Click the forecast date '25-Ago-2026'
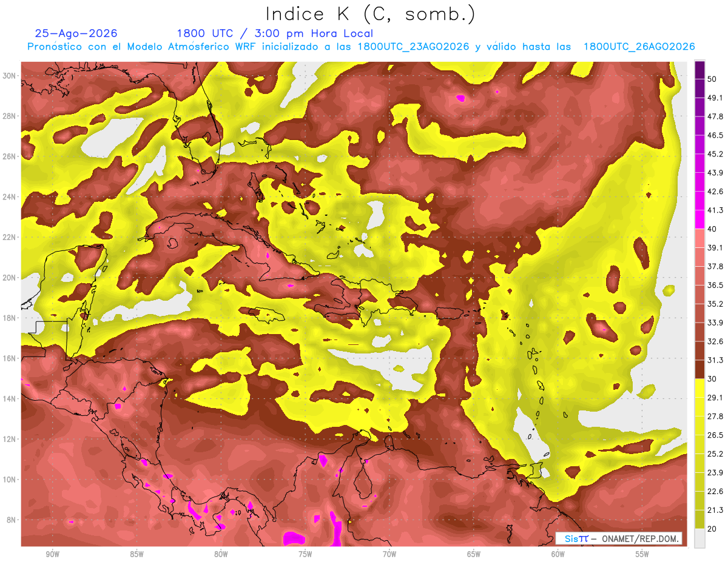 click(x=76, y=33)
